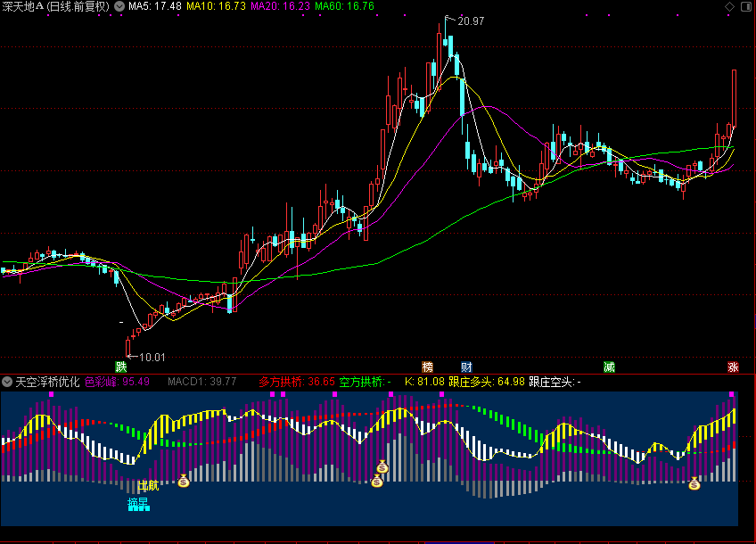The height and width of the screenshot is (544, 756).
Task: Select the 天空浮桥优化 indicator name
Action: point(47,382)
